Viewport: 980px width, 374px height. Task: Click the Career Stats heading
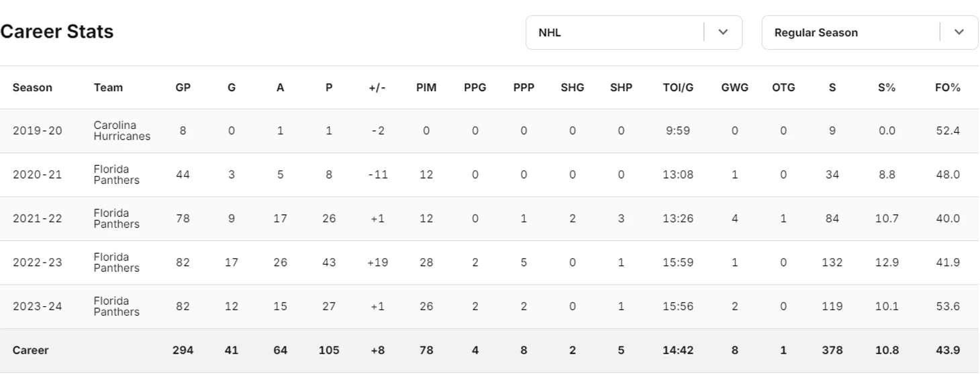tap(57, 32)
